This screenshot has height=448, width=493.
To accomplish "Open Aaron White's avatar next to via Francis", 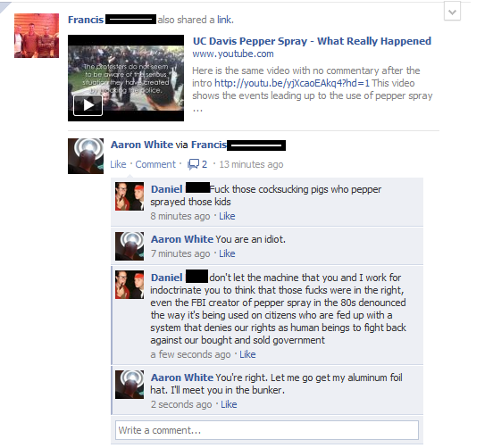I will coord(86,156).
